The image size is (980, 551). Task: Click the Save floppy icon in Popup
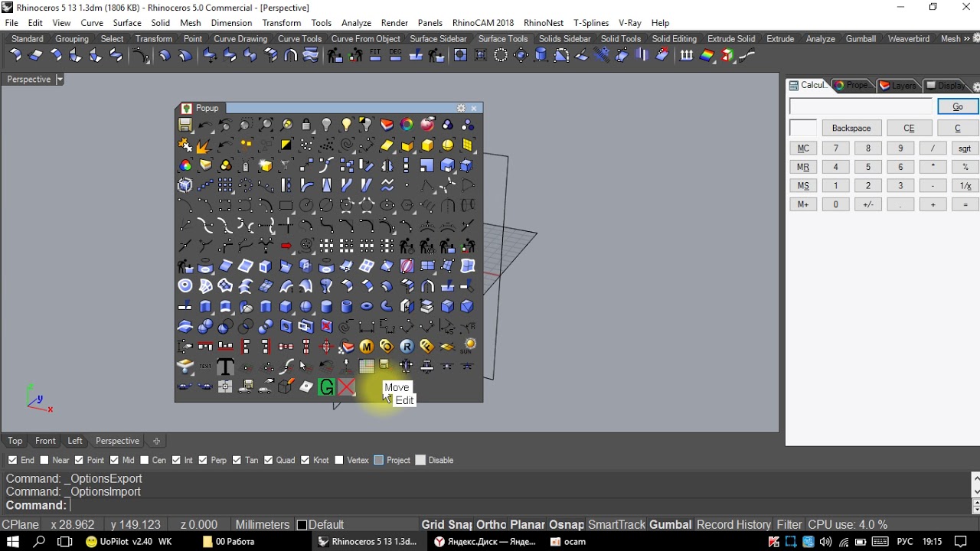(x=185, y=125)
